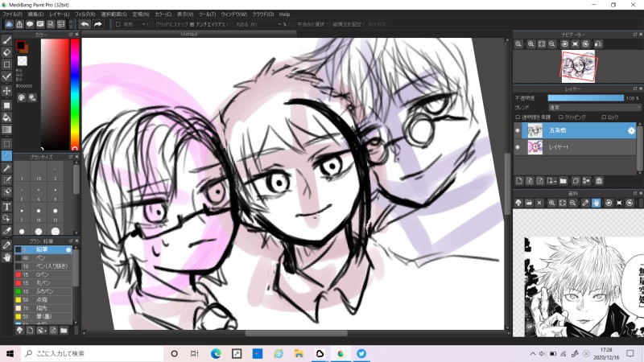Hide the レイヤー1 layer visibility dot
644x362 pixels.
(518, 147)
